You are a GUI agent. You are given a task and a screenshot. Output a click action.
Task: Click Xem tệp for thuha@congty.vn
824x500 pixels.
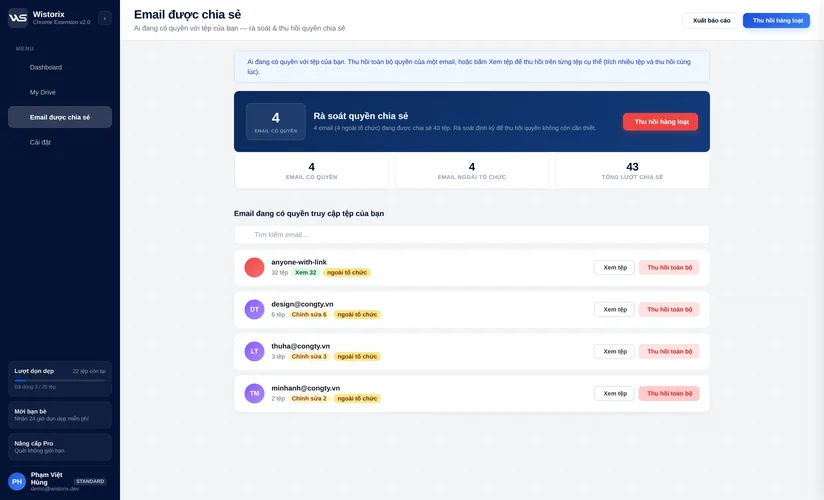pyautogui.click(x=614, y=351)
